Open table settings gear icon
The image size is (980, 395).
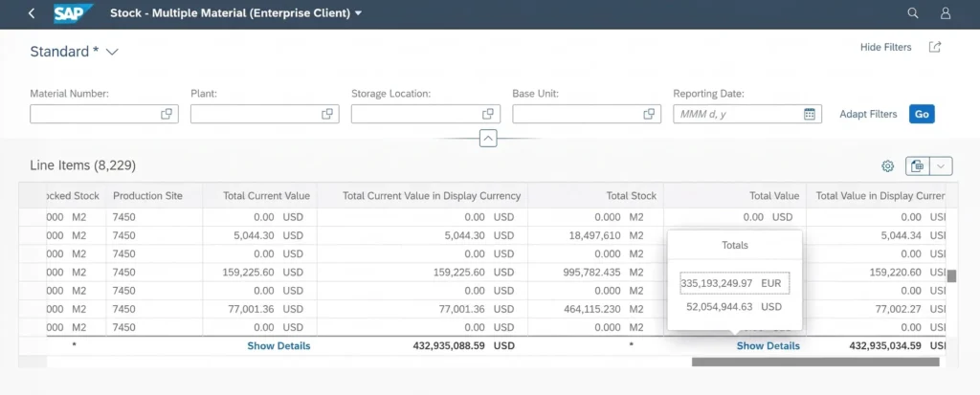click(887, 165)
